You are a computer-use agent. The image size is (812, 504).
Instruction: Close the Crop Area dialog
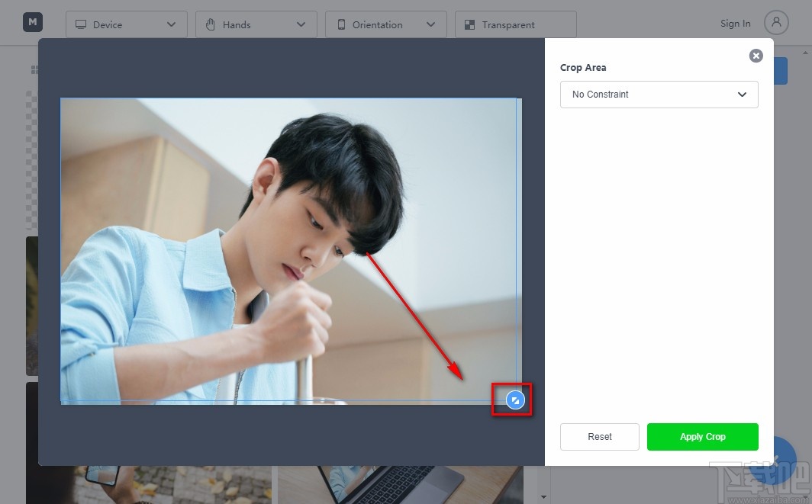pyautogui.click(x=756, y=55)
